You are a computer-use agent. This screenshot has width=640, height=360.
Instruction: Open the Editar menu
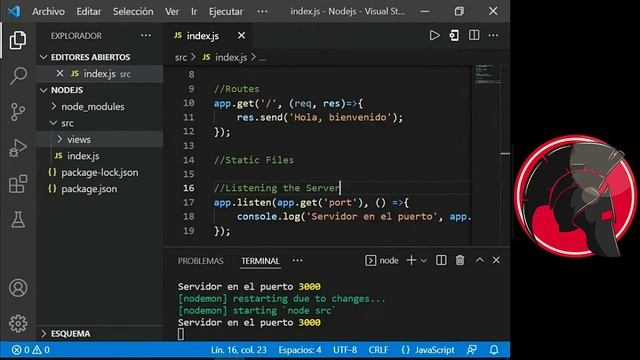(89, 11)
